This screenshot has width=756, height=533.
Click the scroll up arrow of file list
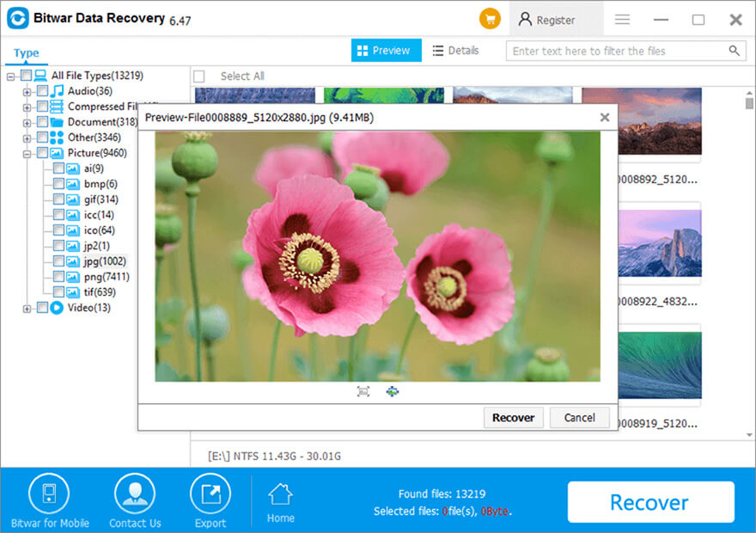749,93
